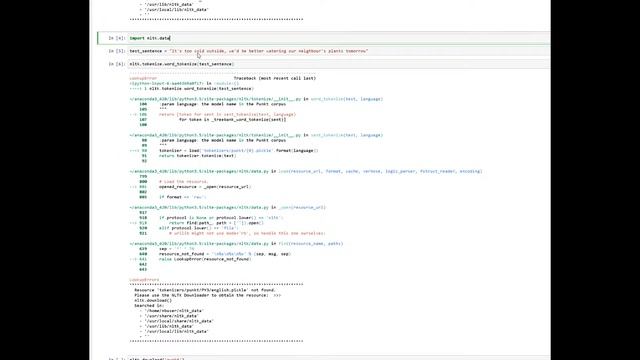Click traceback line 107 '_treebank_word_tokenize(sent)]'
Image resolution: width=640 pixels, height=360 pixels.
click(232, 120)
